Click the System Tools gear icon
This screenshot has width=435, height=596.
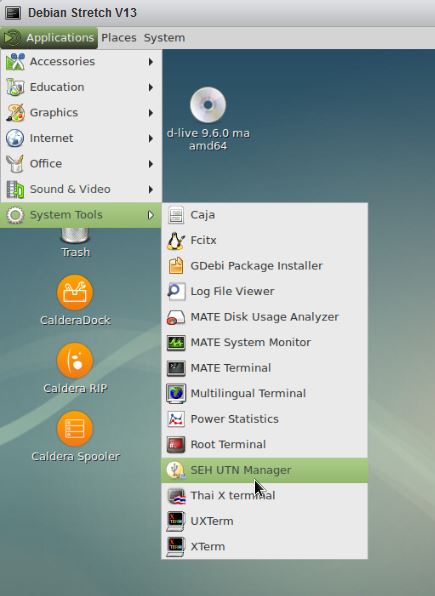[x=15, y=215]
